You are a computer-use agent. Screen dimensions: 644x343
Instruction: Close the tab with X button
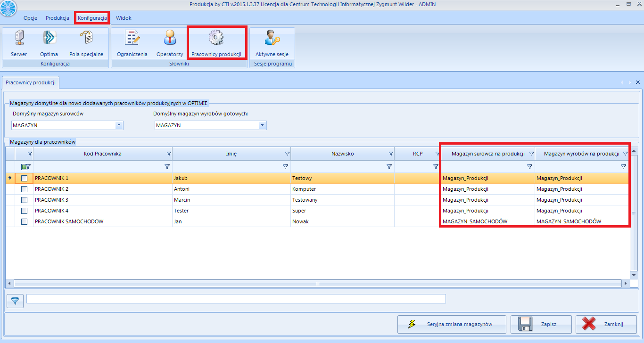click(638, 82)
